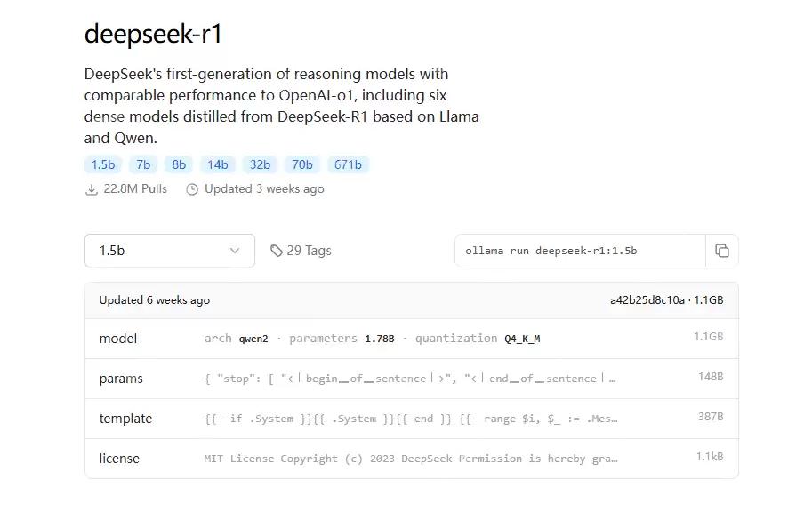
Task: Select the 70b model badge
Action: pos(301,164)
